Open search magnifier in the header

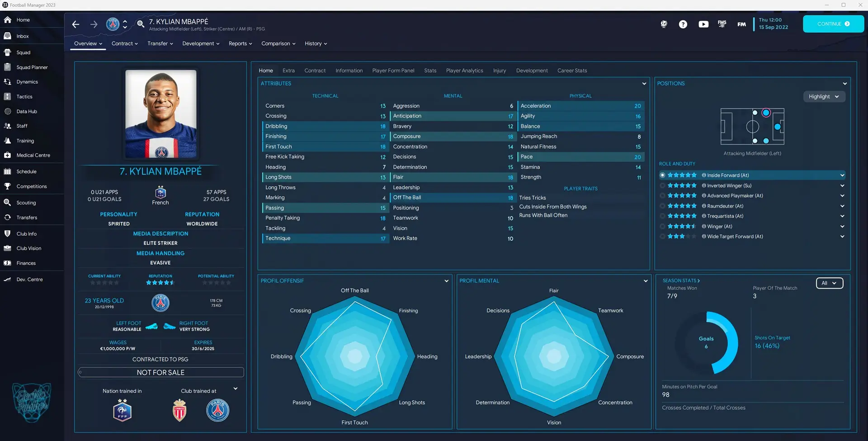tap(141, 24)
